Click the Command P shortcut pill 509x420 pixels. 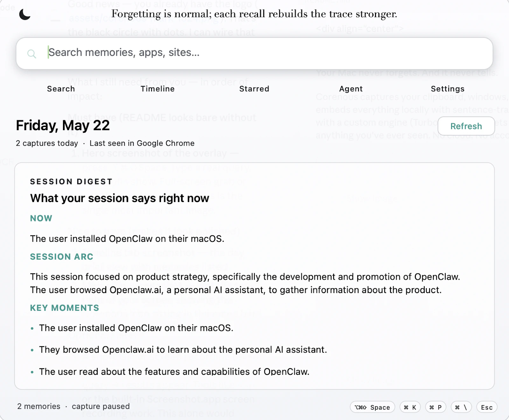[436, 407]
